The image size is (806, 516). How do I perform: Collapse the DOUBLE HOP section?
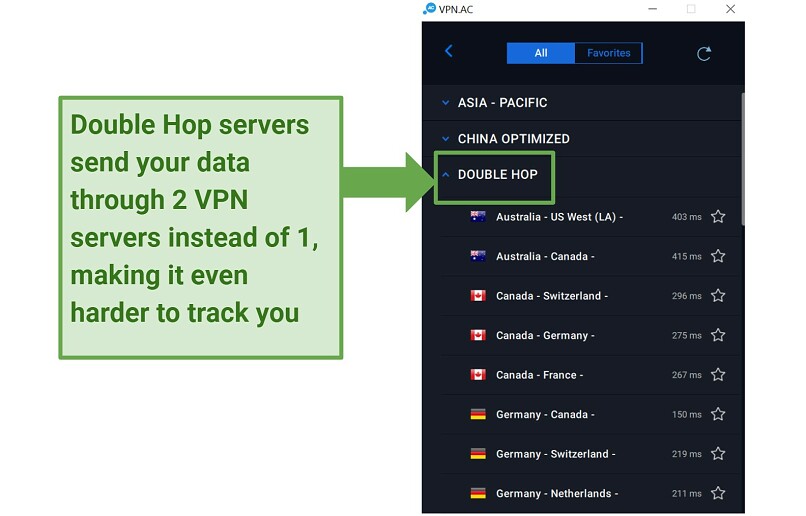tap(581, 175)
